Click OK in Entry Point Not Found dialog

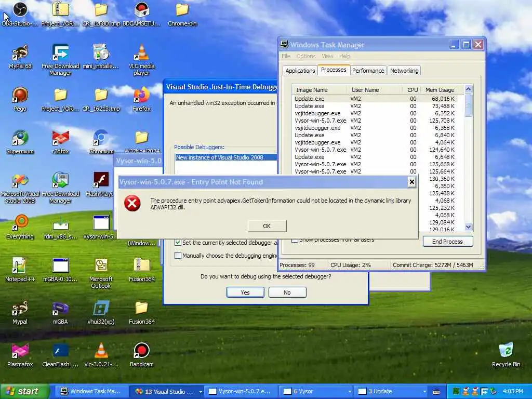pos(267,226)
